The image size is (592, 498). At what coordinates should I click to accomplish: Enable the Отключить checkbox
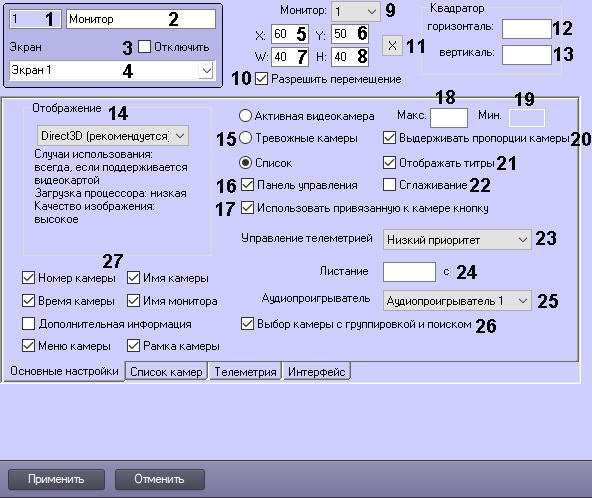(144, 46)
